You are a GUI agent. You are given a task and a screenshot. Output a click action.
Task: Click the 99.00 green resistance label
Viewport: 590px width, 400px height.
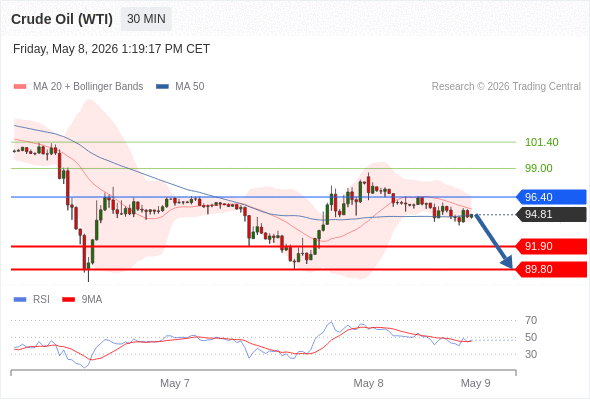(x=538, y=168)
